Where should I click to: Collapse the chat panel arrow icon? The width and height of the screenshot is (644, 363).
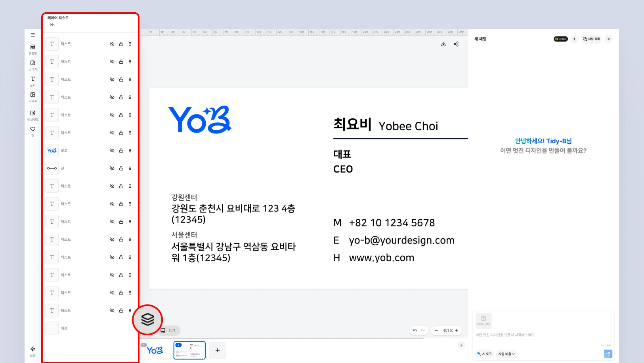608,39
